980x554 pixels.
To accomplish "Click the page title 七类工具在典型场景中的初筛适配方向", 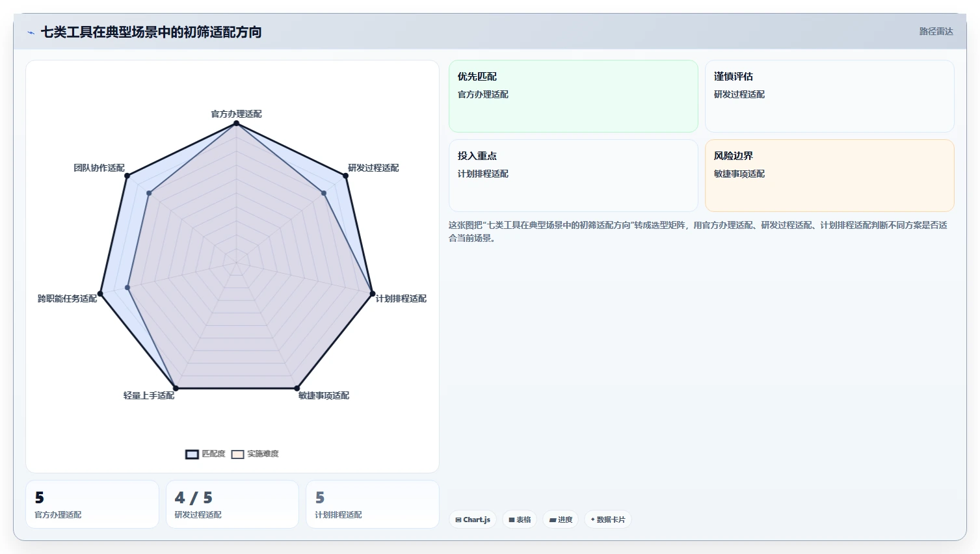I will click(151, 32).
